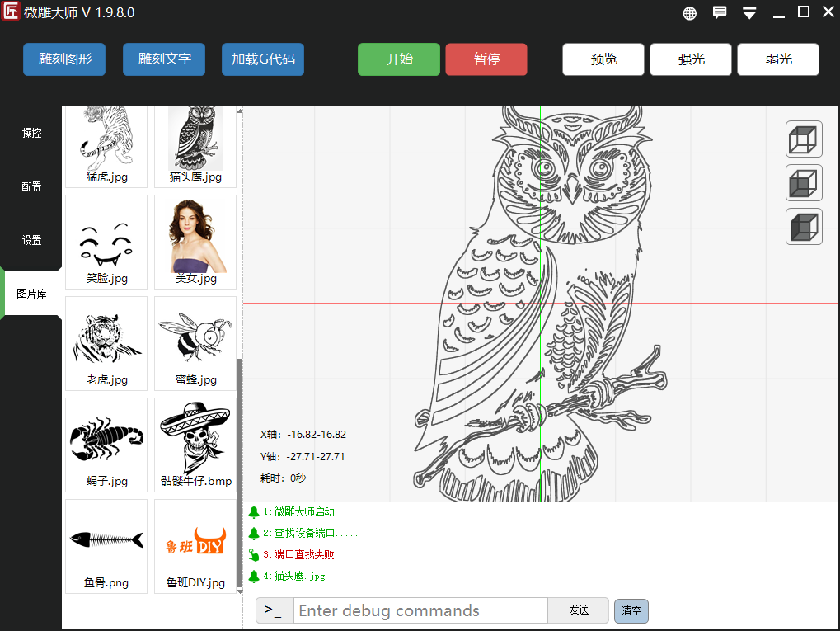Image resolution: width=840 pixels, height=631 pixels.
Task: Switch to the 设置 settings tab
Action: pyautogui.click(x=31, y=241)
